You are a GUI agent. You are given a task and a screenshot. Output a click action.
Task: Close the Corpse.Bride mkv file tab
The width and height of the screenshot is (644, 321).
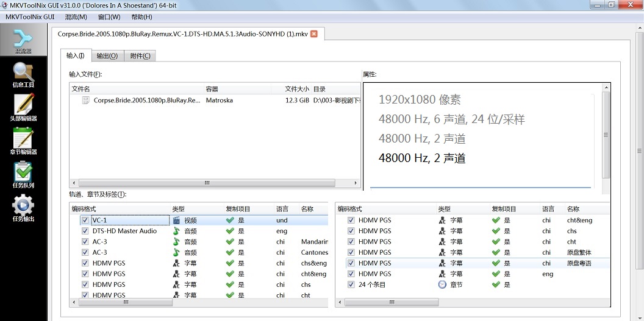(x=314, y=34)
